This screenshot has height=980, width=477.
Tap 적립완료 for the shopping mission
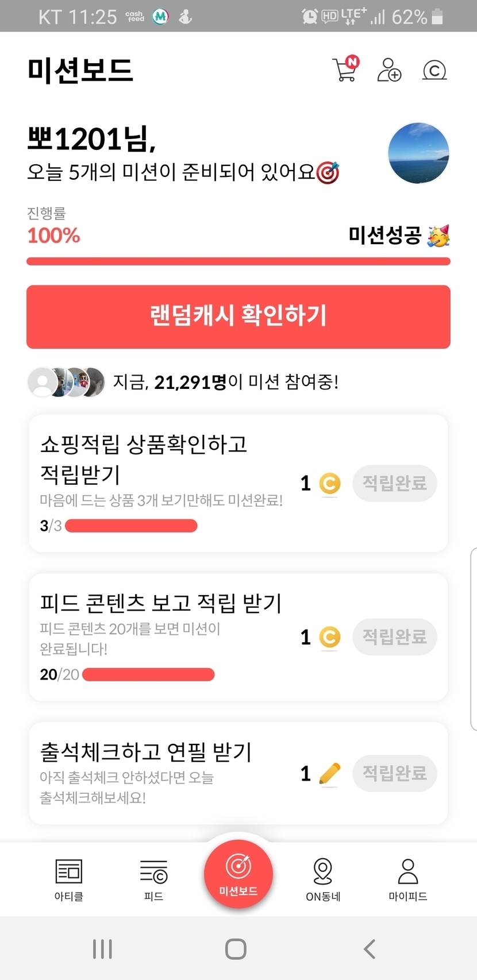coord(394,483)
